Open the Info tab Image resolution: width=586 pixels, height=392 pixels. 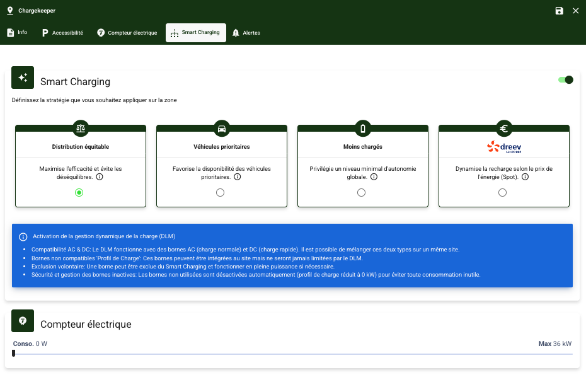[x=17, y=33]
